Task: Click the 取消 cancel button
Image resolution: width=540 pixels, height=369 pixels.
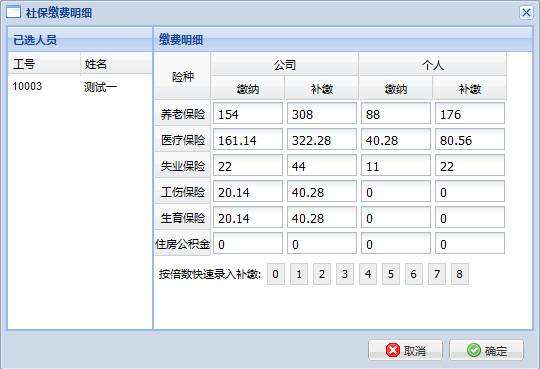Action: pyautogui.click(x=405, y=350)
